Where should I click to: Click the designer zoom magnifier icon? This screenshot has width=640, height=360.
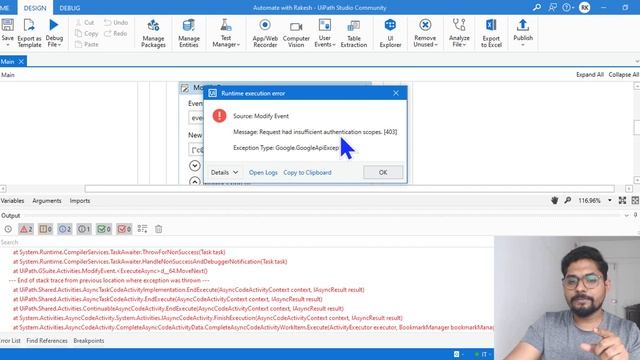[567, 200]
